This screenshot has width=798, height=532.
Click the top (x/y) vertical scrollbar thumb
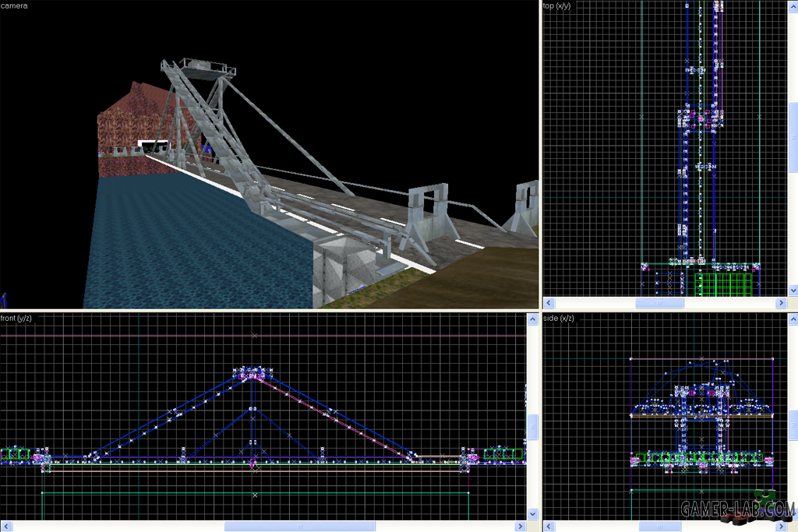tap(793, 137)
